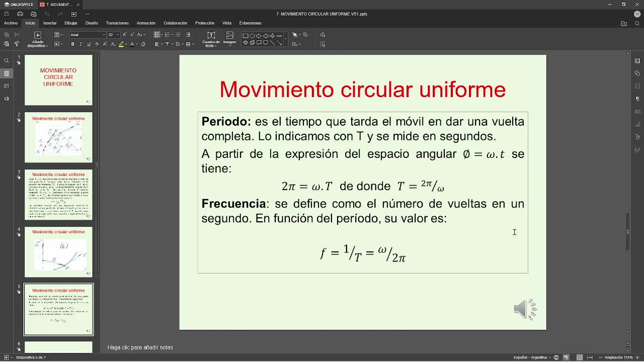Click the Copy style paintbrush icon
This screenshot has height=362, width=644.
pyautogui.click(x=17, y=44)
